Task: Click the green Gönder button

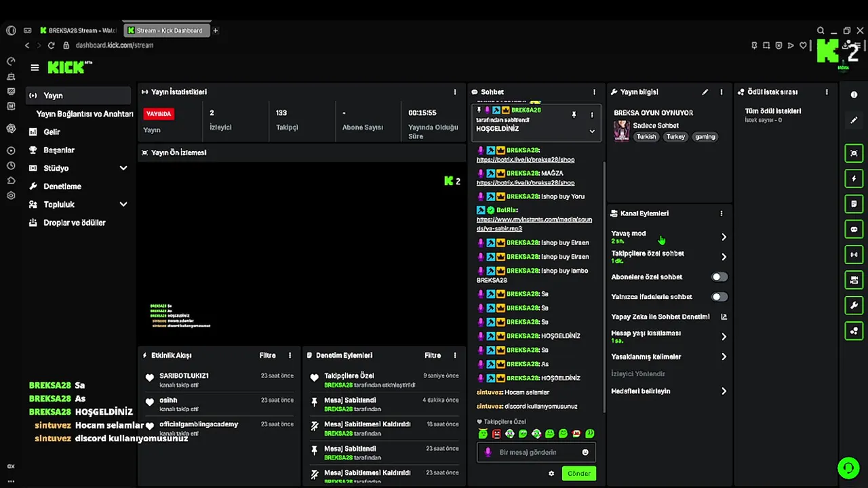Action: pos(579,473)
